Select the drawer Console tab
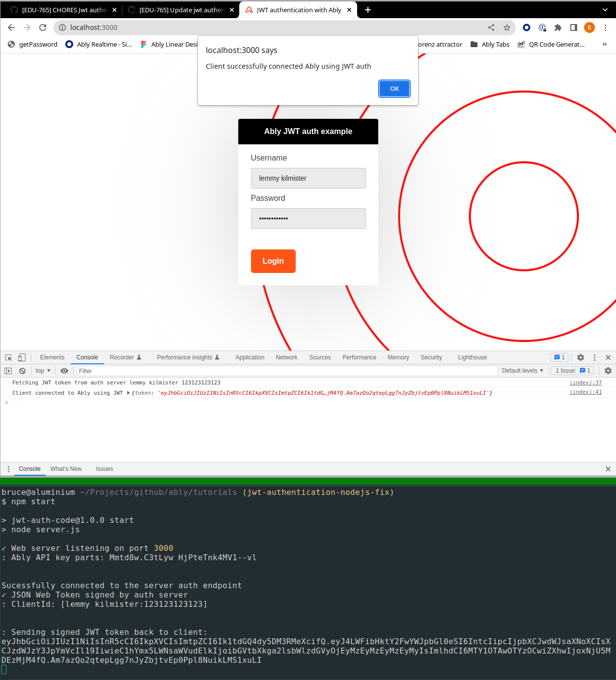Screen dimensions: 616x680 [x=29, y=469]
